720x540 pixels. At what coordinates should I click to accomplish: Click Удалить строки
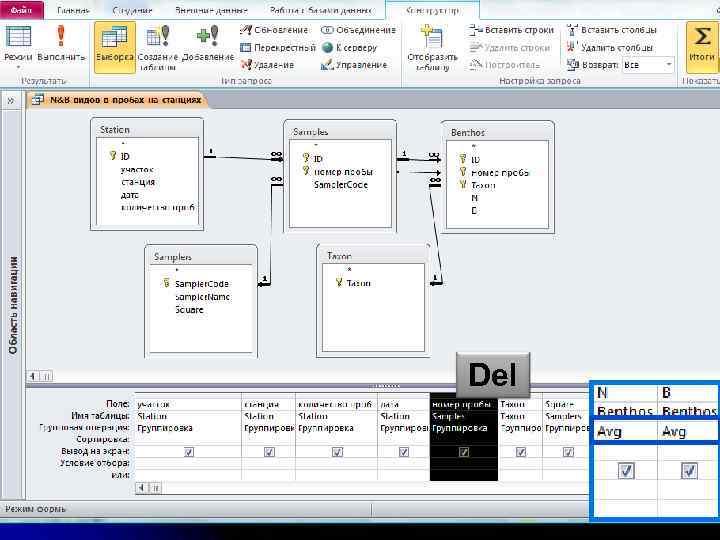point(510,47)
